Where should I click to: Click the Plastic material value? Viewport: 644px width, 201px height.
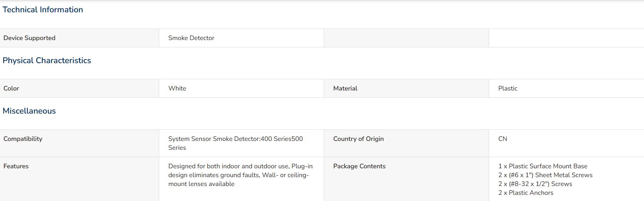[x=508, y=89]
